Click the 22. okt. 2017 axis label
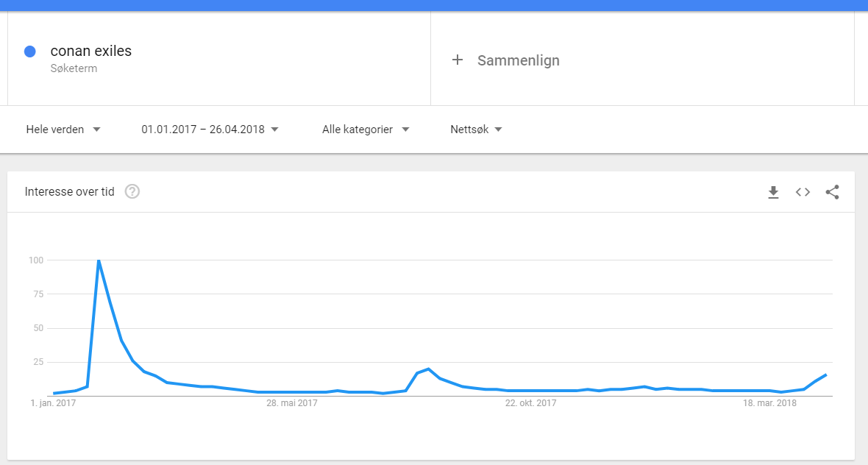 tap(530, 403)
